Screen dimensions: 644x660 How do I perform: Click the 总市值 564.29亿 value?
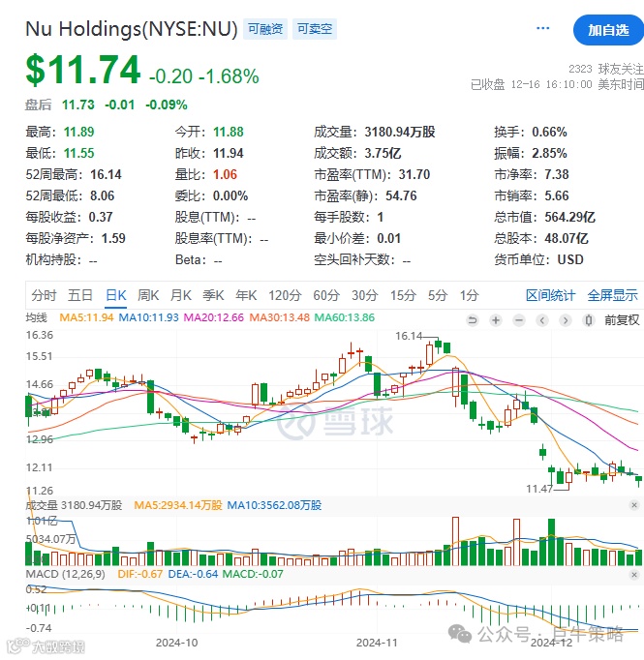tap(569, 217)
